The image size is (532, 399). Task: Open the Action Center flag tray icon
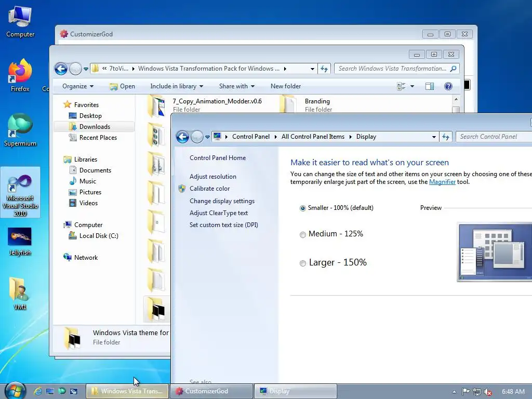466,392
